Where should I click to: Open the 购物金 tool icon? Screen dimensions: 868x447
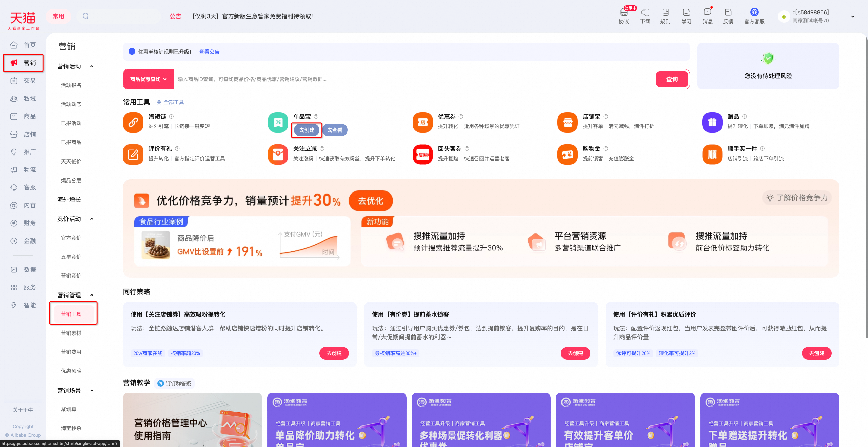(568, 154)
